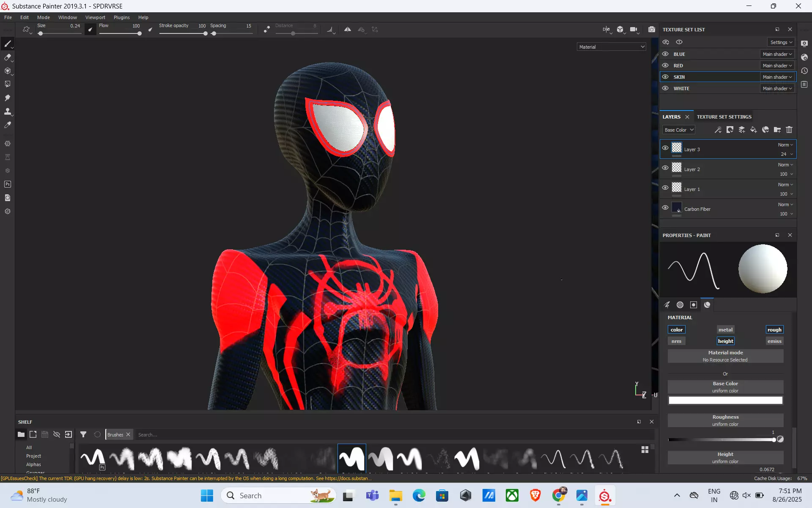Image resolution: width=812 pixels, height=508 pixels.
Task: Toggle visibility of Layer 2
Action: pyautogui.click(x=665, y=168)
